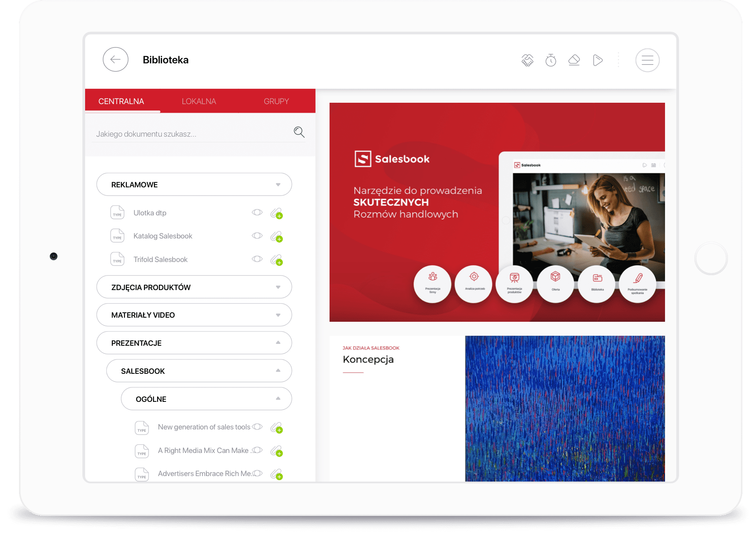Click the Oferta circle icon
Screen dimensions: 756x534
point(555,284)
